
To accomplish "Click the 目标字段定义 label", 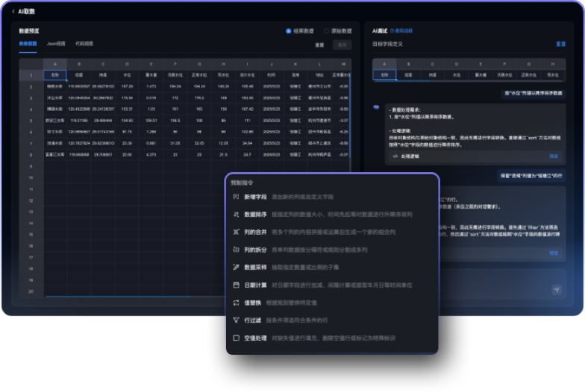I will tap(387, 44).
